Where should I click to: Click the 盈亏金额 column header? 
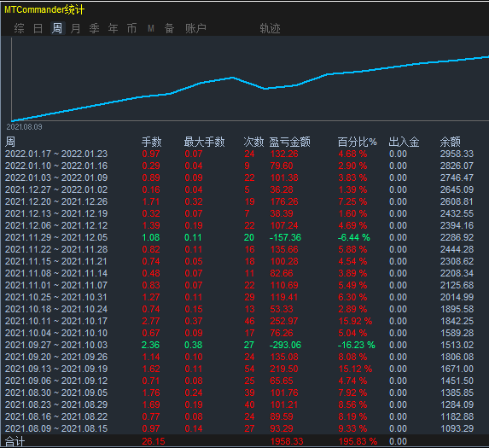click(289, 142)
